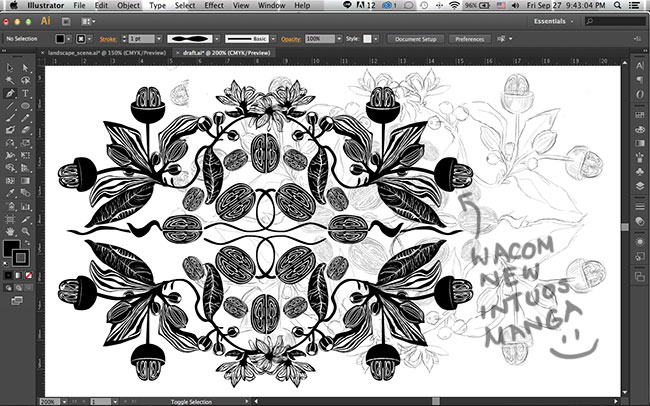Select the Line Segment tool

[x=10, y=106]
